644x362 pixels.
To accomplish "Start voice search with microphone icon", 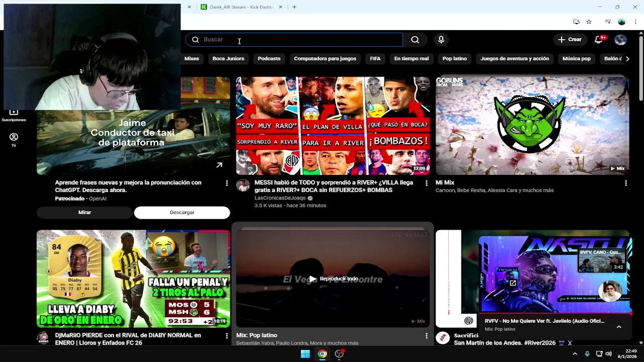I will click(x=441, y=40).
